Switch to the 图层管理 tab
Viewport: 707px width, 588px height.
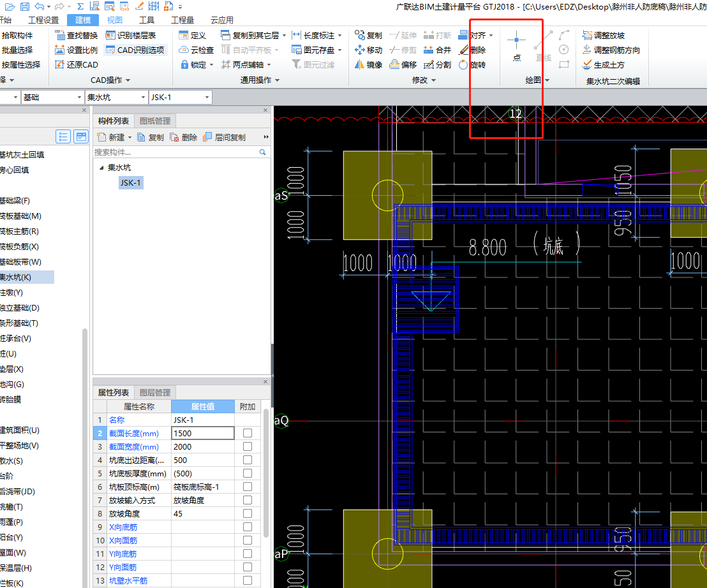coord(155,392)
